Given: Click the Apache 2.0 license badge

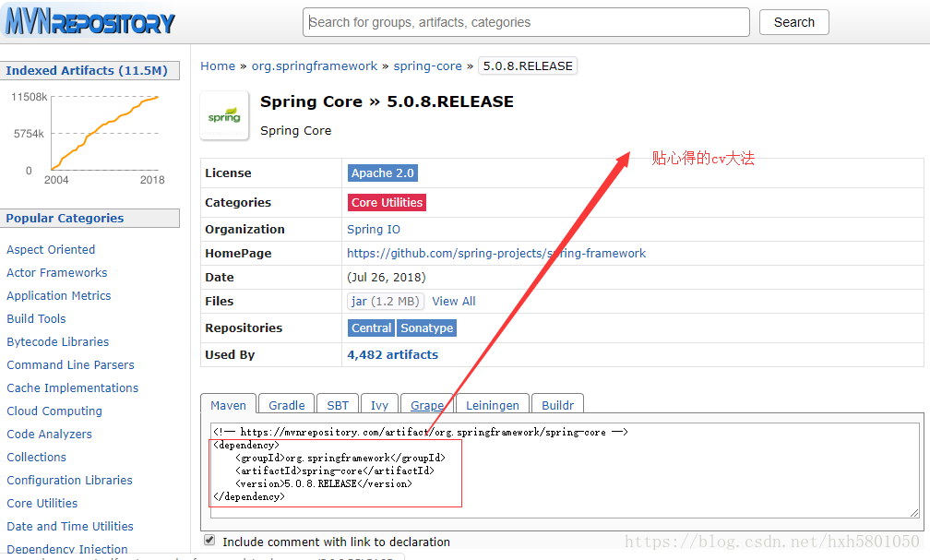Looking at the screenshot, I should pos(383,173).
